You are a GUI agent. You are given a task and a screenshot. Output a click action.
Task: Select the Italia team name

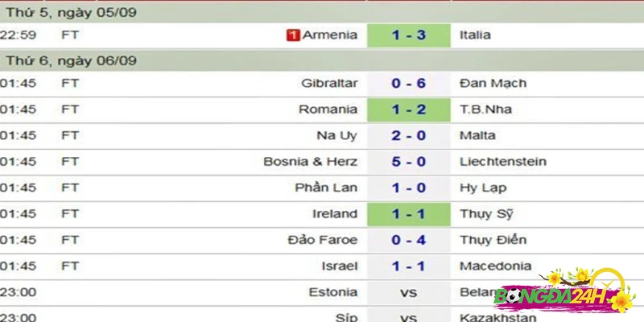(x=475, y=35)
